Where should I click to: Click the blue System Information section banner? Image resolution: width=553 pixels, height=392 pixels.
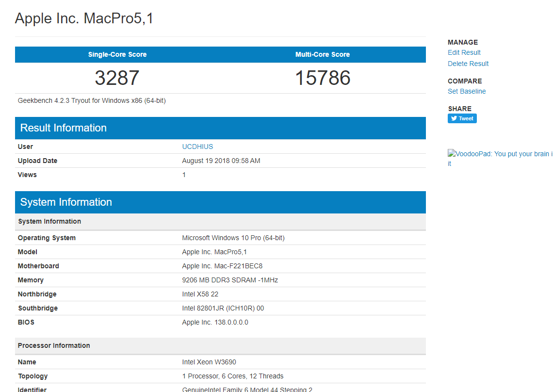(x=220, y=202)
